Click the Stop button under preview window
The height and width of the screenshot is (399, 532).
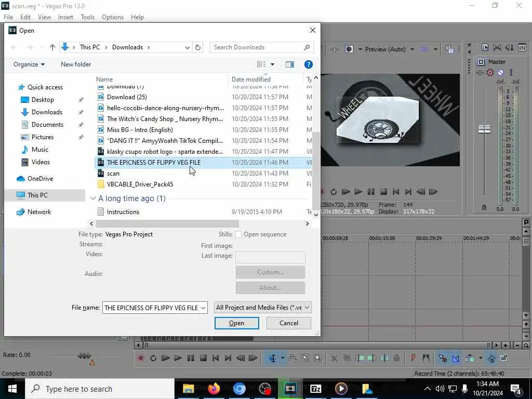[383, 192]
